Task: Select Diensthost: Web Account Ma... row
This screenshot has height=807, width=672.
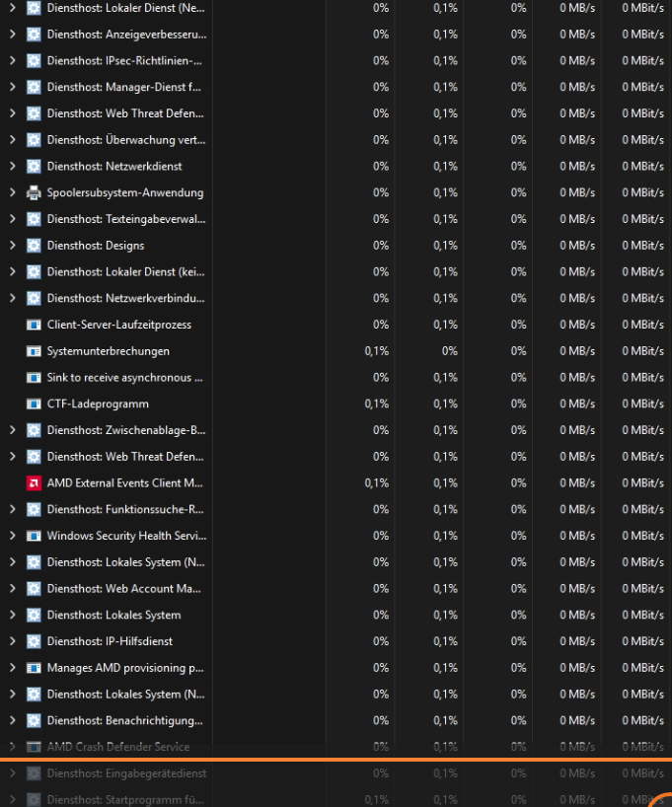Action: click(336, 589)
